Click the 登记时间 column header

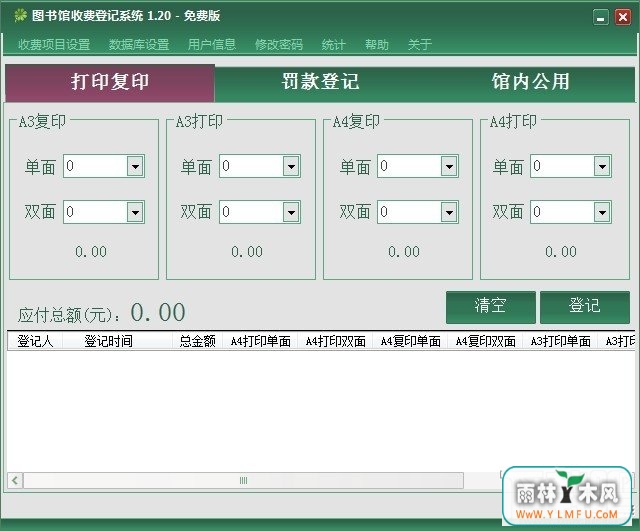(117, 341)
